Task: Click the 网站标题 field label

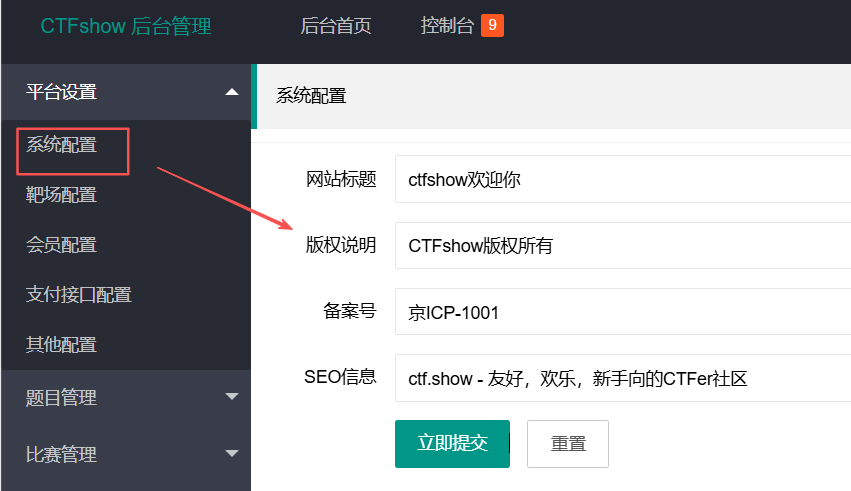Action: 341,179
